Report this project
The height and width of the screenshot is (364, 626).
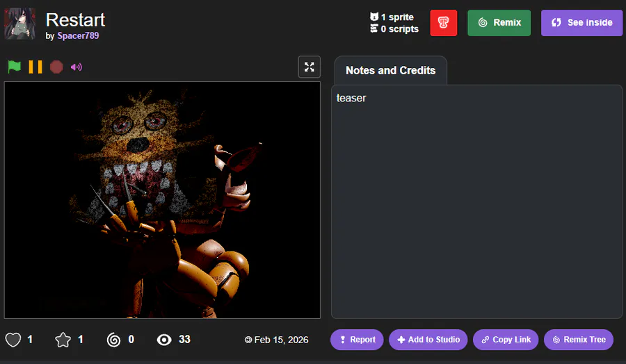pos(357,340)
